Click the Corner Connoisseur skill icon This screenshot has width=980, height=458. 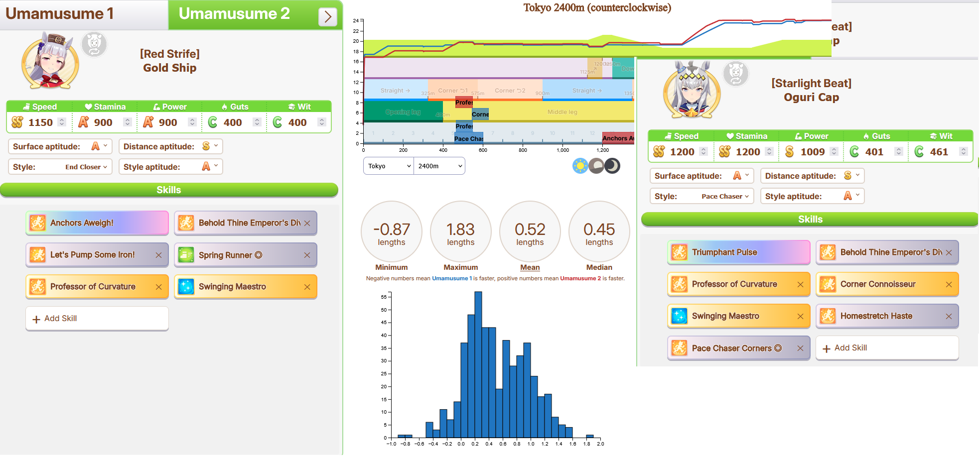[828, 284]
